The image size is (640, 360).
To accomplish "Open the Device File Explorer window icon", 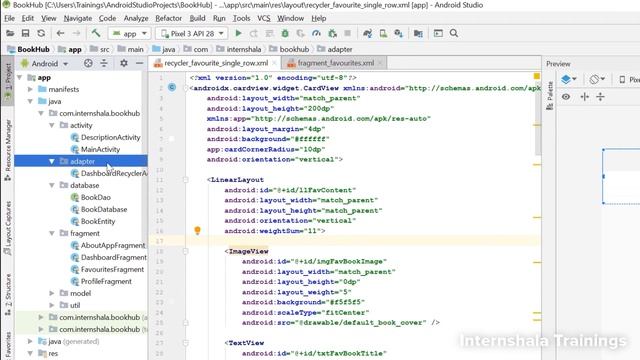I will pos(438,33).
